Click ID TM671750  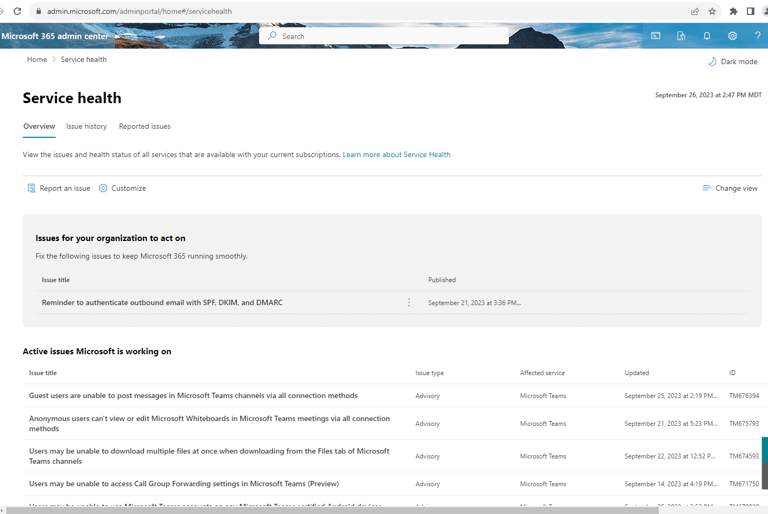click(744, 484)
